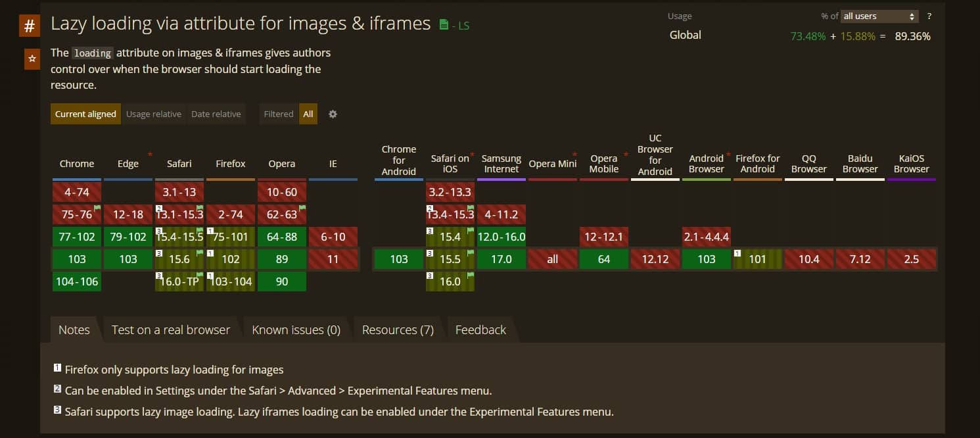This screenshot has width=980, height=438.
Task: Click the usage help question mark
Action: 929,16
